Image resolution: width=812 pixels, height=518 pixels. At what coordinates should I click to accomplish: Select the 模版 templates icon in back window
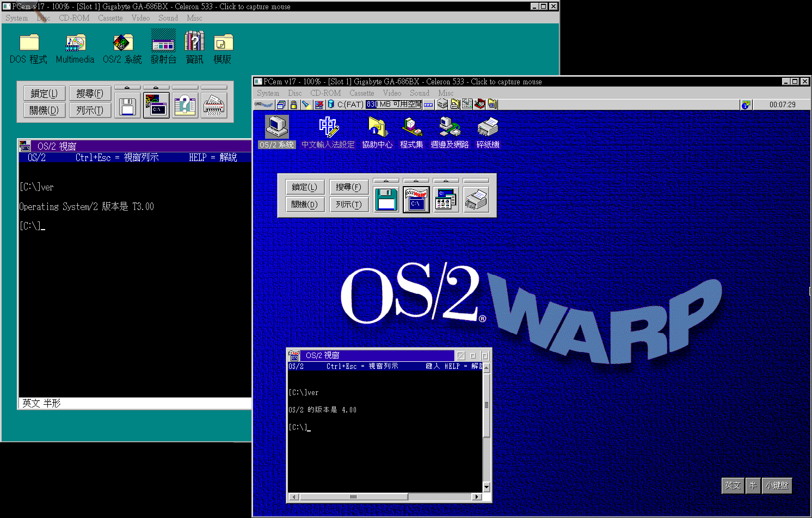pyautogui.click(x=223, y=50)
